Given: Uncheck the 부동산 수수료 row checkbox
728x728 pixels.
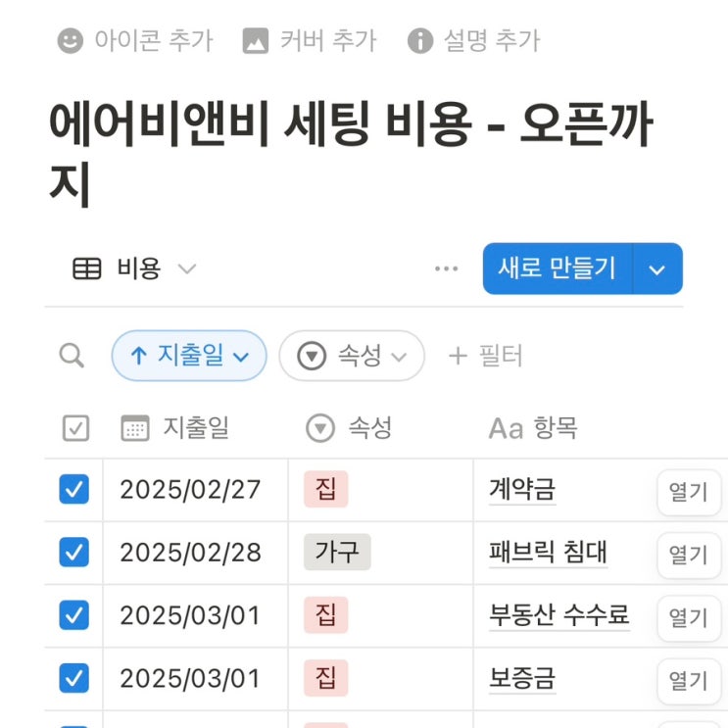Looking at the screenshot, I should coord(73,615).
